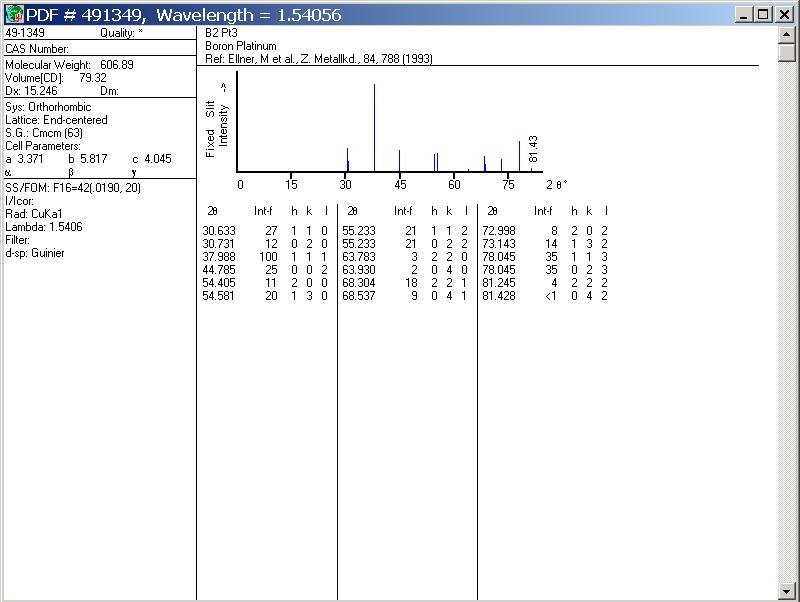Image resolution: width=800 pixels, height=602 pixels.
Task: Click the formula B2 Pt3
Action: pyautogui.click(x=221, y=33)
